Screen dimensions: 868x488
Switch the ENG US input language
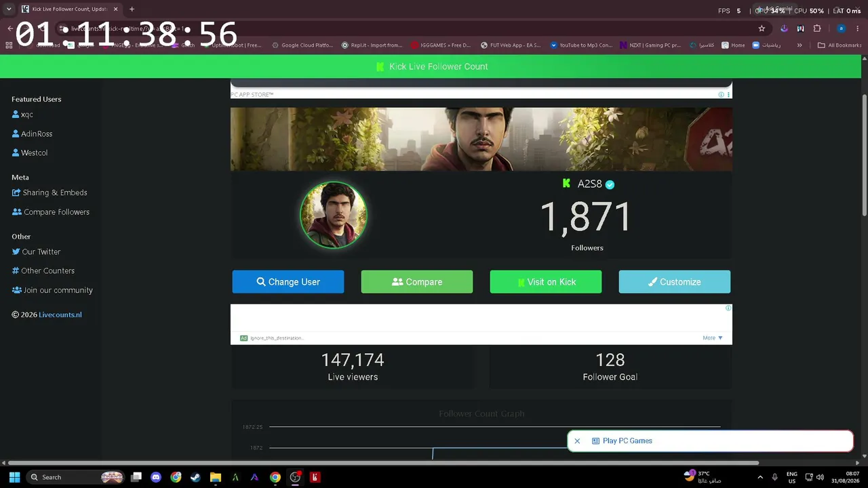[792, 477]
